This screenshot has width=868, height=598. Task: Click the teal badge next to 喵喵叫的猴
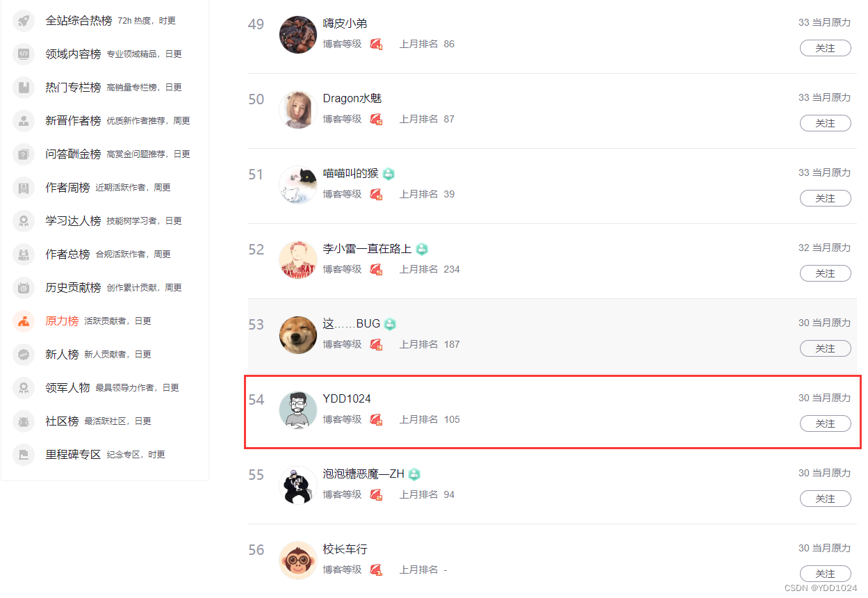coord(388,174)
